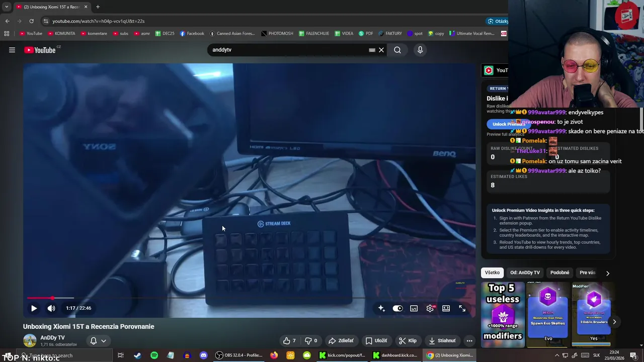Open the komentare bookmark
The height and width of the screenshot is (362, 644).
[x=93, y=34]
